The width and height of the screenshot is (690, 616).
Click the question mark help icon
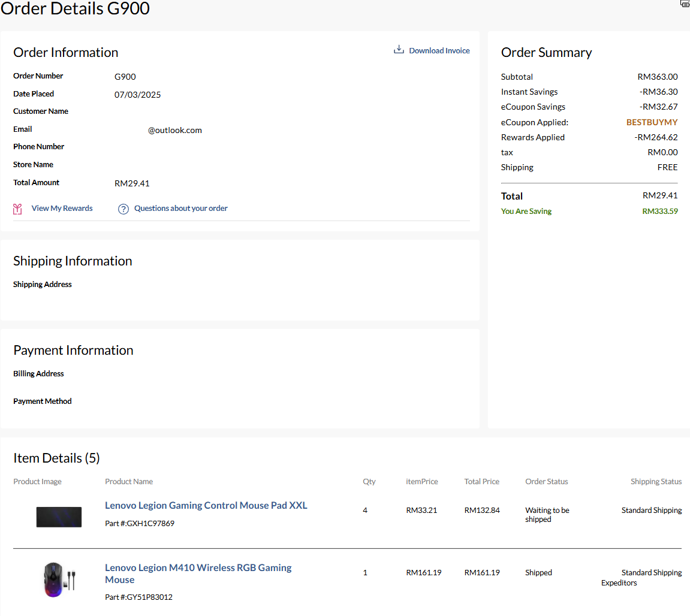click(123, 209)
